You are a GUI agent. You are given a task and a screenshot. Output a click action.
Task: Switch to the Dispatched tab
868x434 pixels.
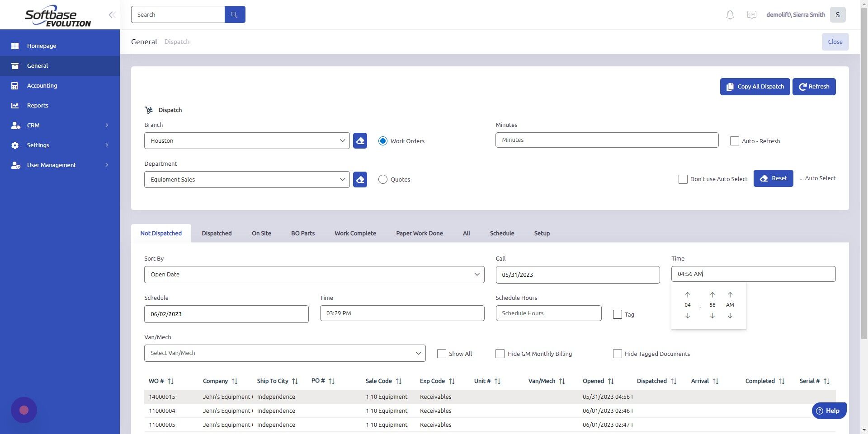click(217, 233)
